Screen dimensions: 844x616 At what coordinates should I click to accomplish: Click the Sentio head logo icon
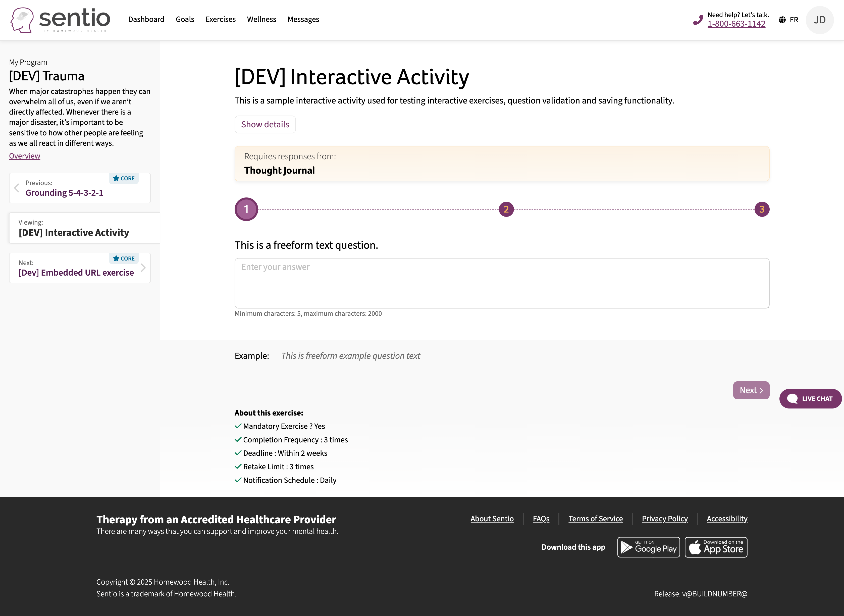click(22, 20)
